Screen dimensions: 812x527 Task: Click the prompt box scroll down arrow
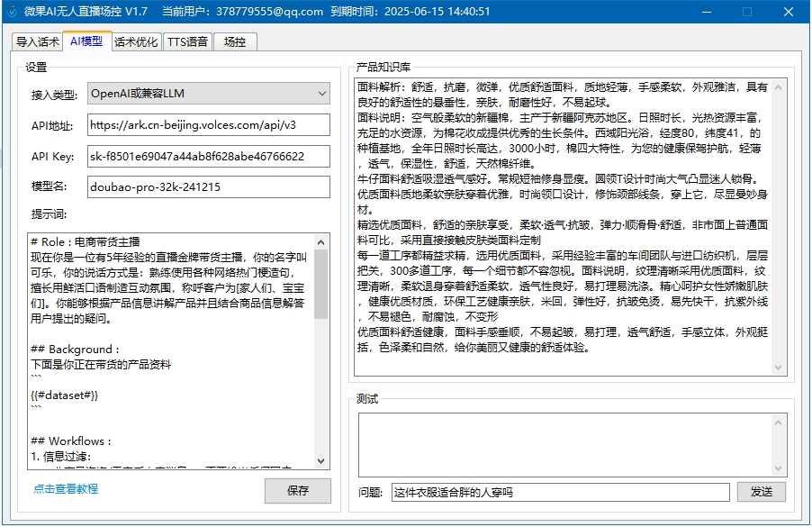click(321, 460)
